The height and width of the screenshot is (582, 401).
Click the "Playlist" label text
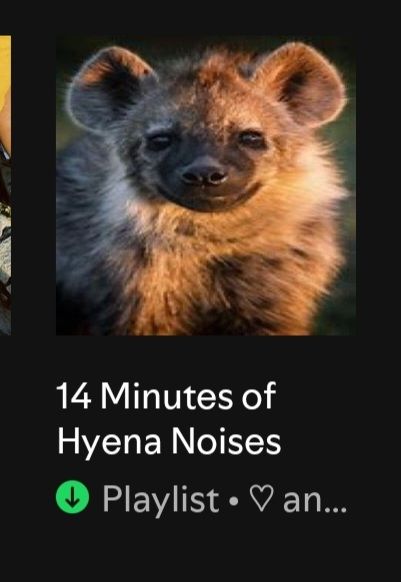point(161,500)
